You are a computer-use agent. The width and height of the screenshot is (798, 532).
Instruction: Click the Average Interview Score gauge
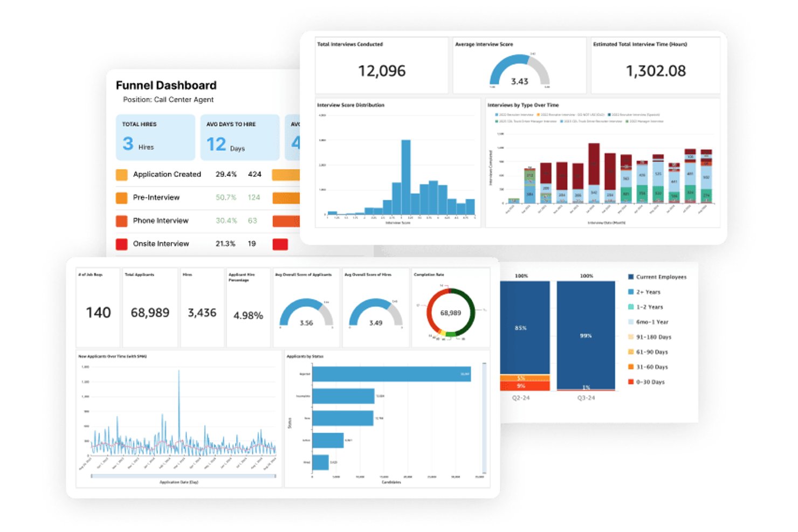[519, 71]
